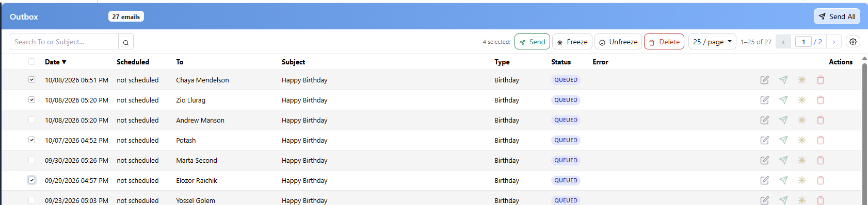This screenshot has width=868, height=205.
Task: Delete the Zio Llurag email
Action: click(821, 100)
